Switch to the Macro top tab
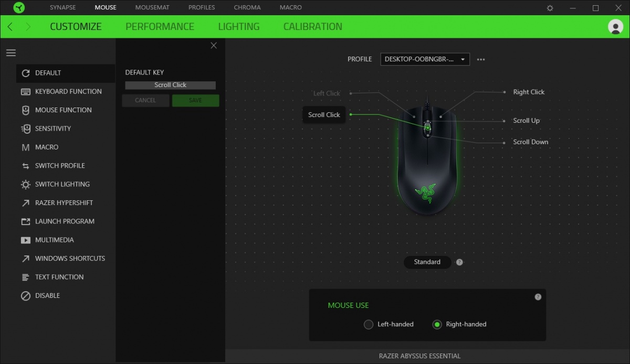Viewport: 630px width, 364px height. (x=291, y=8)
